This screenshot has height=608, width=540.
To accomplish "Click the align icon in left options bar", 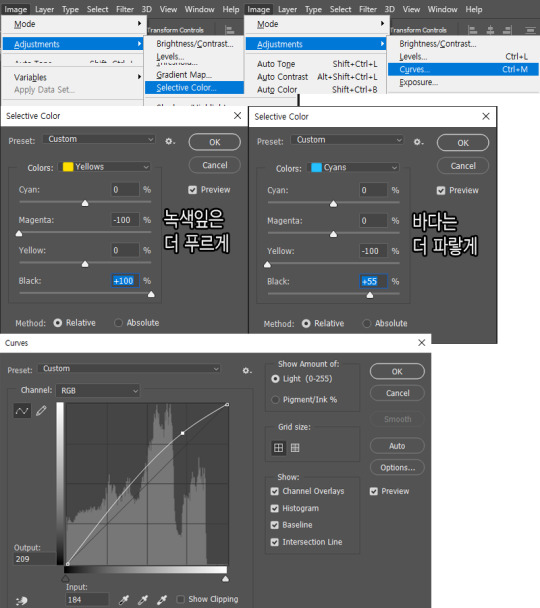I will pos(230,30).
